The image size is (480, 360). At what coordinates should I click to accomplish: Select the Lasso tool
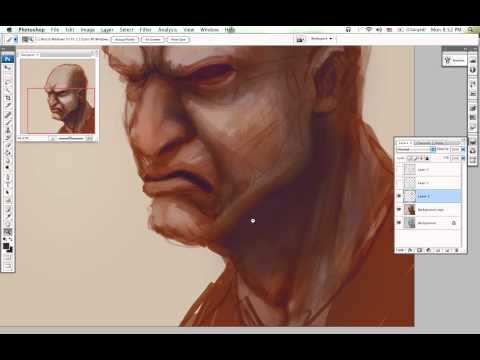(8, 82)
